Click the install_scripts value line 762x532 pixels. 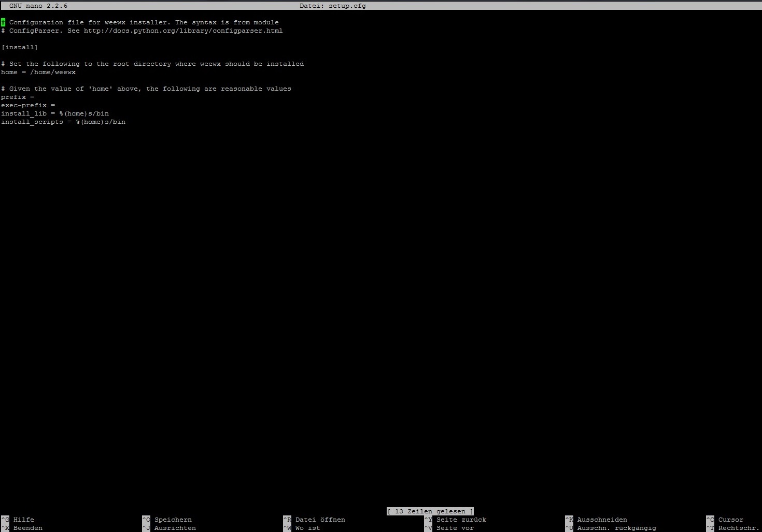63,122
